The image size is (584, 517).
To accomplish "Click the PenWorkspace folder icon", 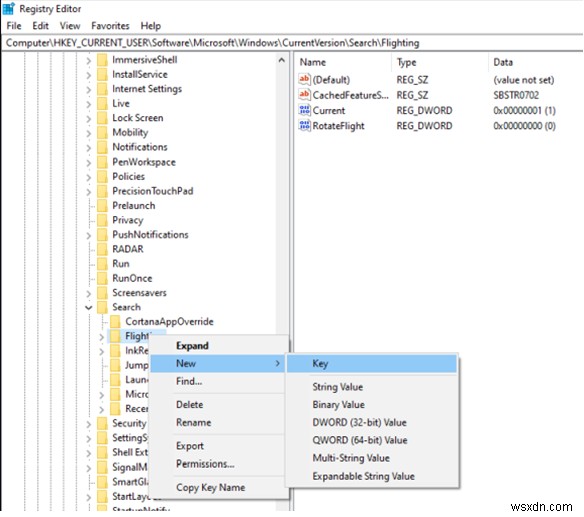I will [102, 162].
